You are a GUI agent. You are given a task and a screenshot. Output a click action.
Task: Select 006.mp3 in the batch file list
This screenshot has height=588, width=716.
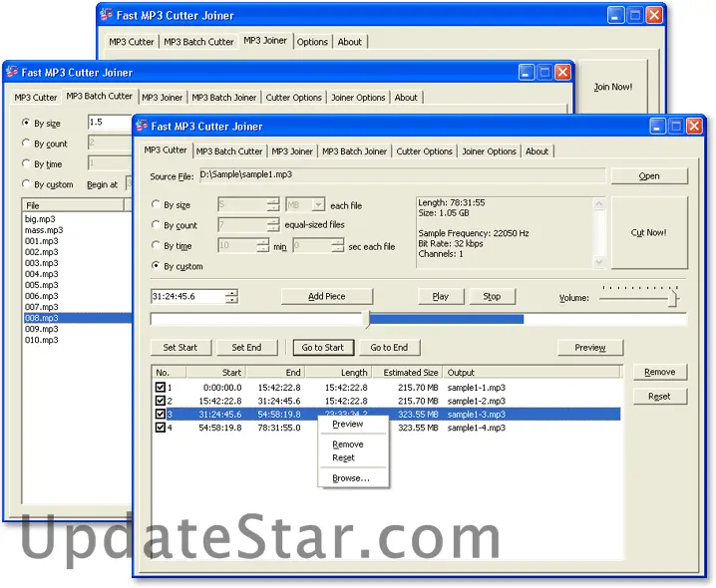click(42, 296)
